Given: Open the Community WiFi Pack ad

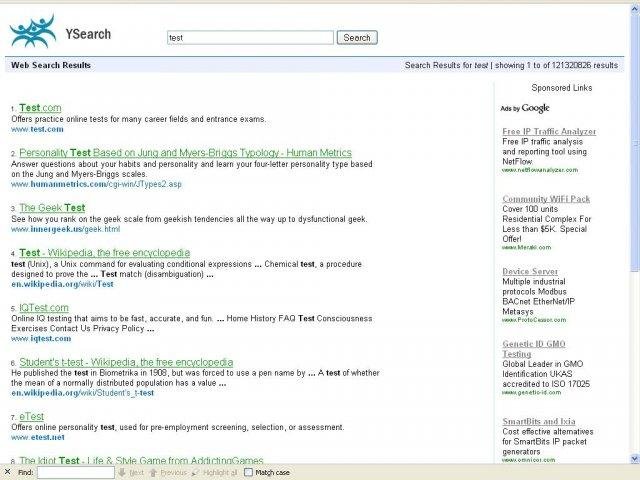Looking at the screenshot, I should (546, 199).
